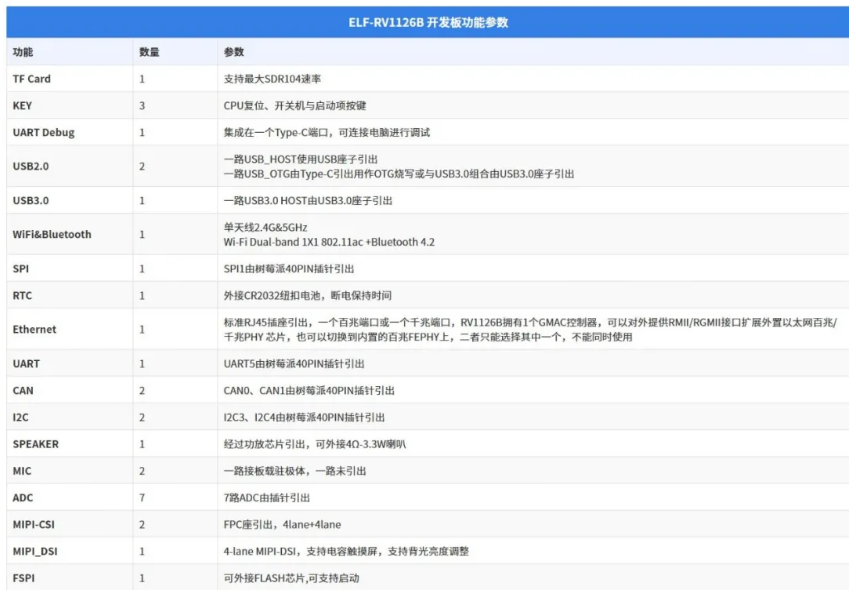Select the 数量 column header

coord(149,52)
